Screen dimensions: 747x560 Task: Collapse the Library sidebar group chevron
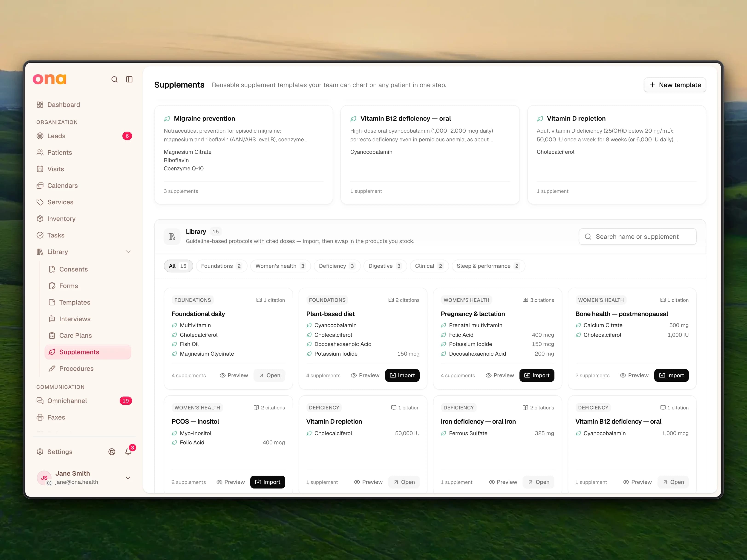coord(128,252)
